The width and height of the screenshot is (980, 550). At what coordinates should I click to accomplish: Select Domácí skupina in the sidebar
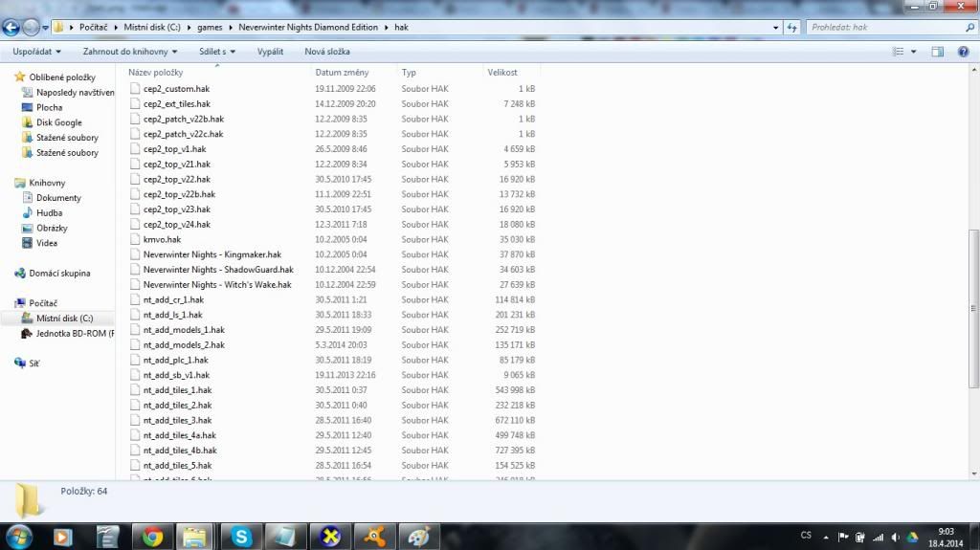point(59,274)
